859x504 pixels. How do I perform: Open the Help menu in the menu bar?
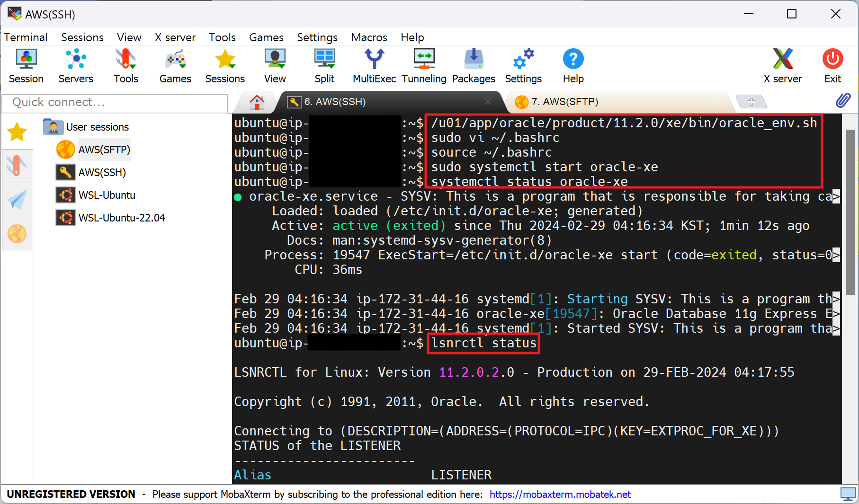[412, 37]
